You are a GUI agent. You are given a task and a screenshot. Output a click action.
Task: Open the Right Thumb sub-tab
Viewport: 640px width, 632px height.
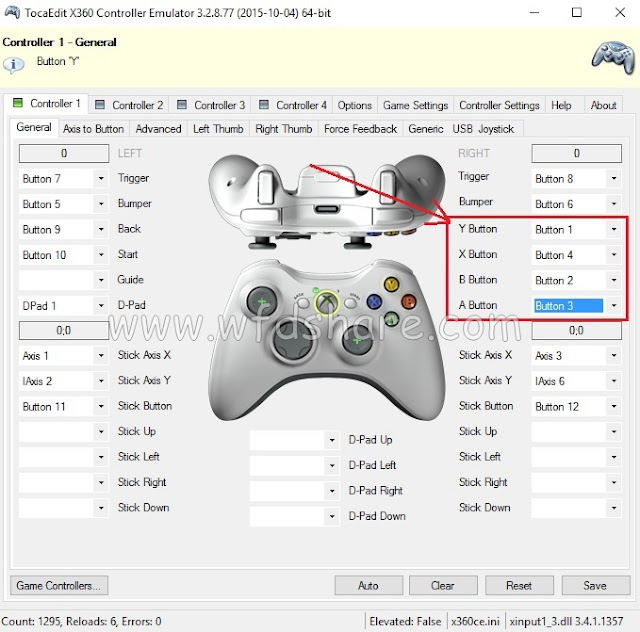(284, 129)
